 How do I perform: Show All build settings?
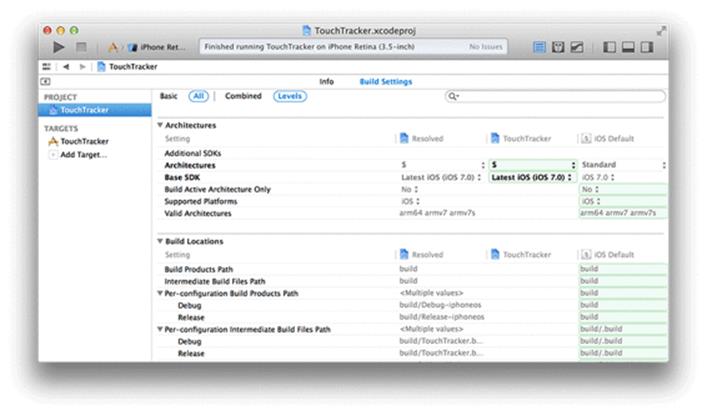(198, 96)
